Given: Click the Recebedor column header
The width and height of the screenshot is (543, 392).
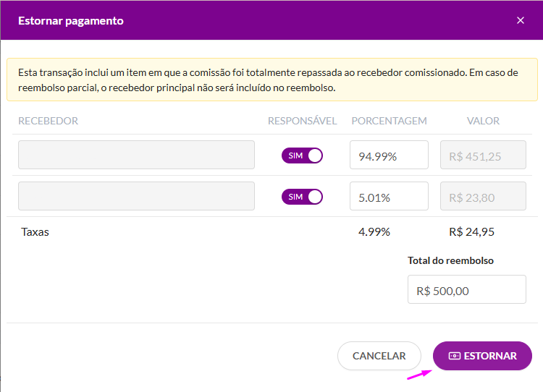Looking at the screenshot, I should pos(48,121).
